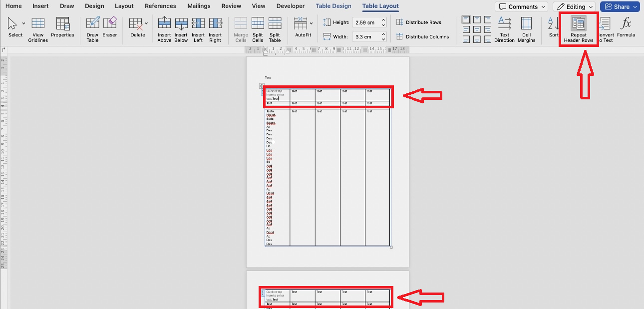This screenshot has width=644, height=309.
Task: Set alignment to exact center
Action: point(477,29)
